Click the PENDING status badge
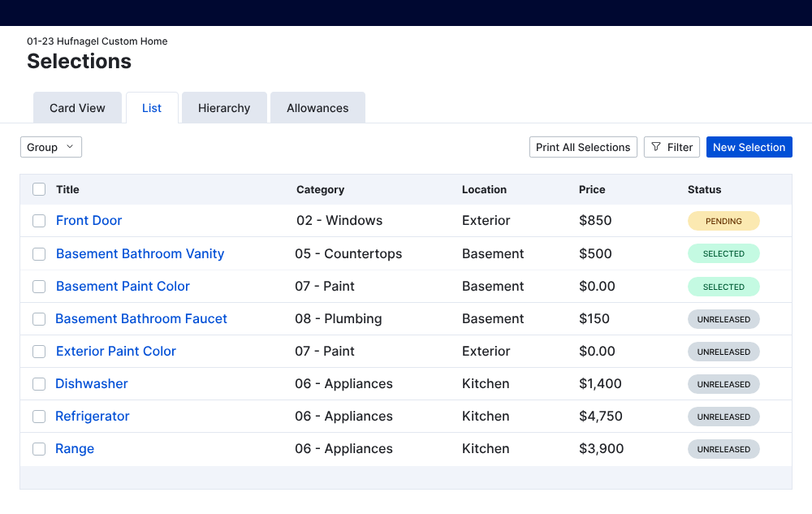Viewport: 812px width, 514px height. point(723,221)
